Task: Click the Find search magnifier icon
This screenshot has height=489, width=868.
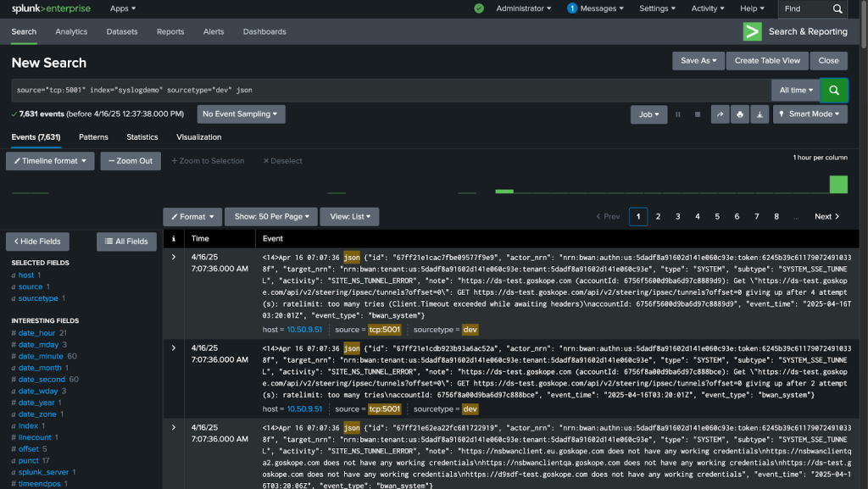Action: pos(837,8)
